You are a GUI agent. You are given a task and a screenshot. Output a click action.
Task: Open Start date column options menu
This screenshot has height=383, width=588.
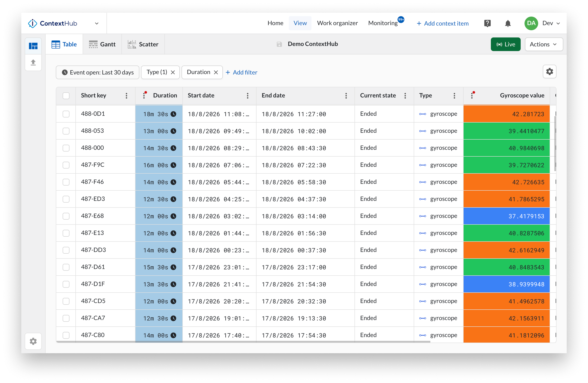point(248,96)
